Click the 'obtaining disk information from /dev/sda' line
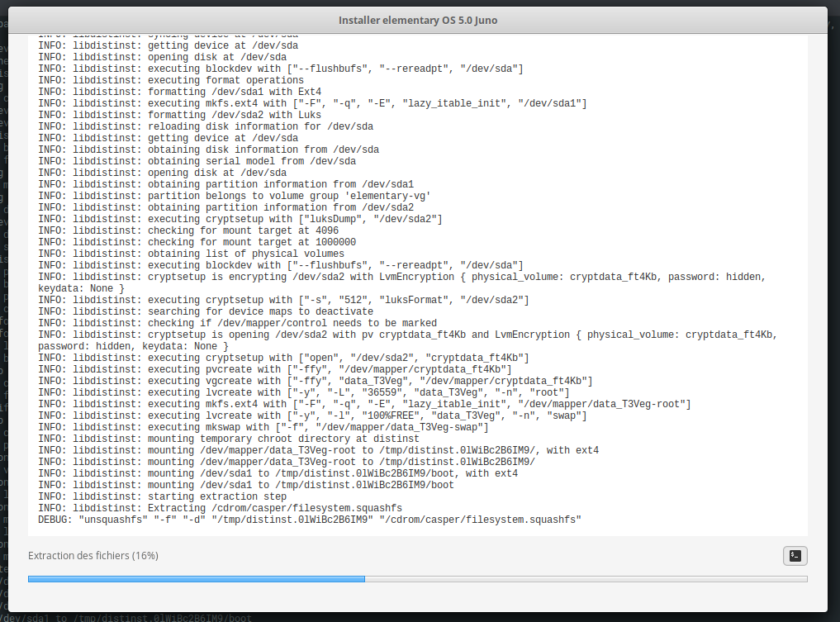 [208, 150]
